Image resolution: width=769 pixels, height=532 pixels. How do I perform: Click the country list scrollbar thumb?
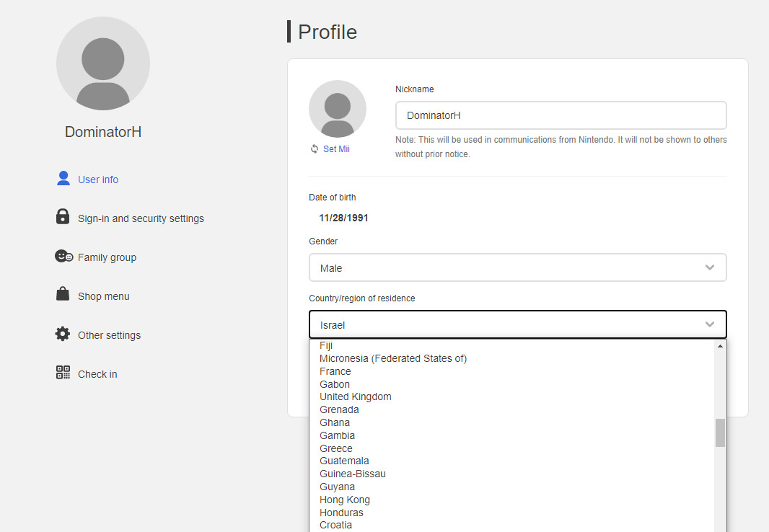tap(720, 433)
